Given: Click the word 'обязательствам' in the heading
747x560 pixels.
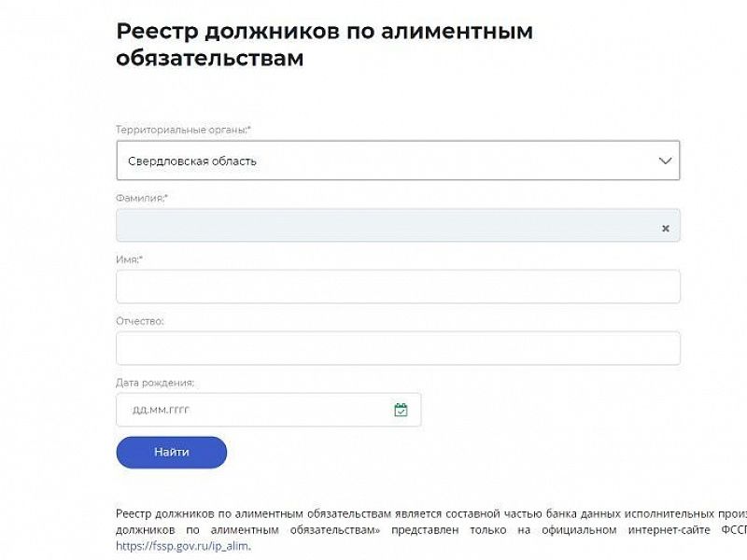Looking at the screenshot, I should tap(210, 58).
